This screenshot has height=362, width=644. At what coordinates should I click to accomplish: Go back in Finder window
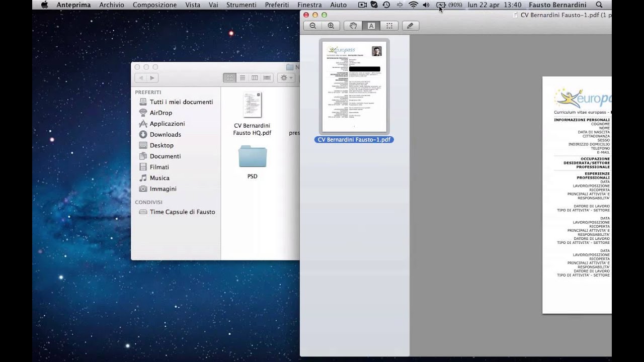(140, 78)
